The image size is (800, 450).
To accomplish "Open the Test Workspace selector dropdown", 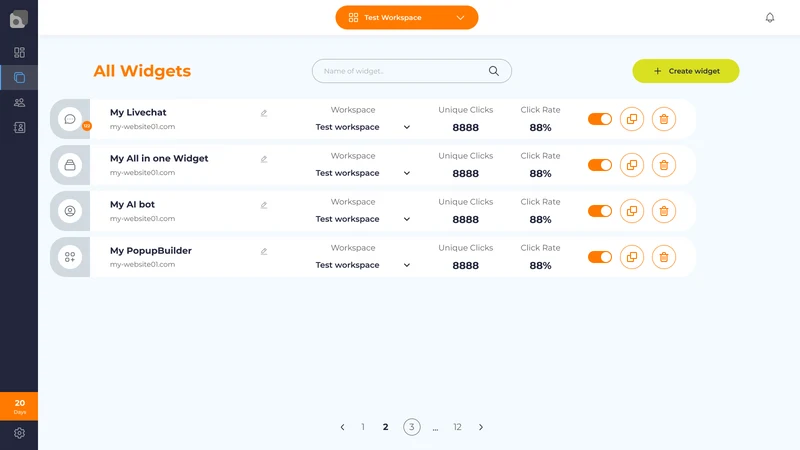I will 407,17.
